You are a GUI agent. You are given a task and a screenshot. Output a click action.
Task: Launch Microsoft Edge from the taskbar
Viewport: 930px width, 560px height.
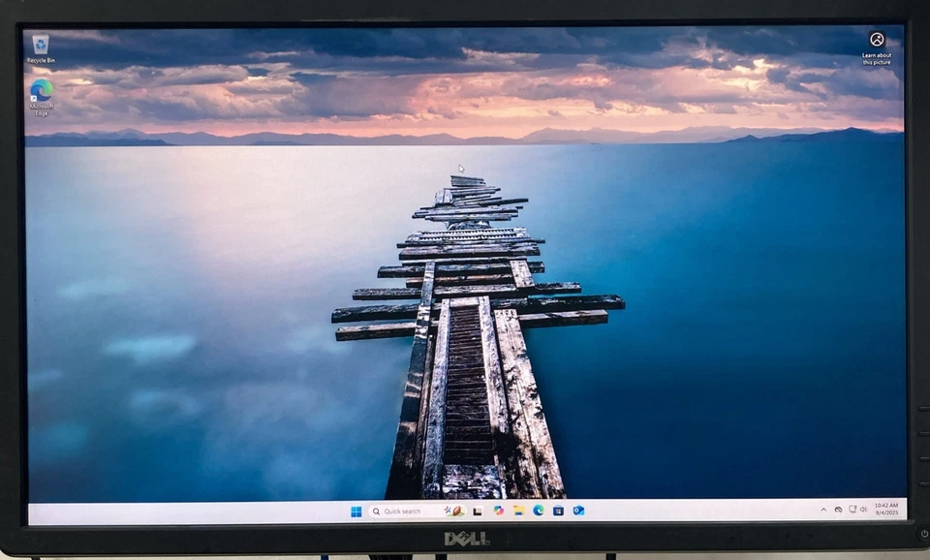(539, 511)
